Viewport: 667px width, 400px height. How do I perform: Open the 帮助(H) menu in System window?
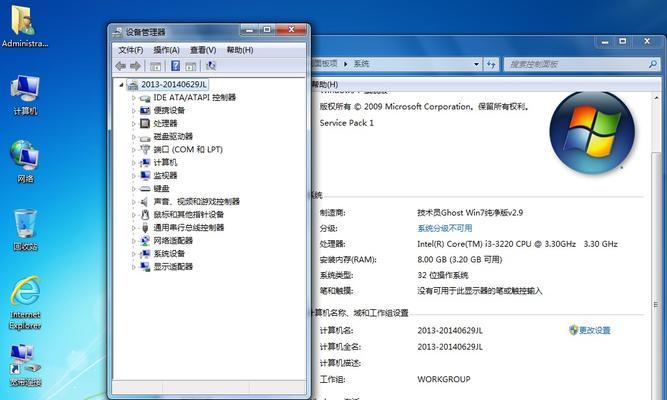coord(325,84)
